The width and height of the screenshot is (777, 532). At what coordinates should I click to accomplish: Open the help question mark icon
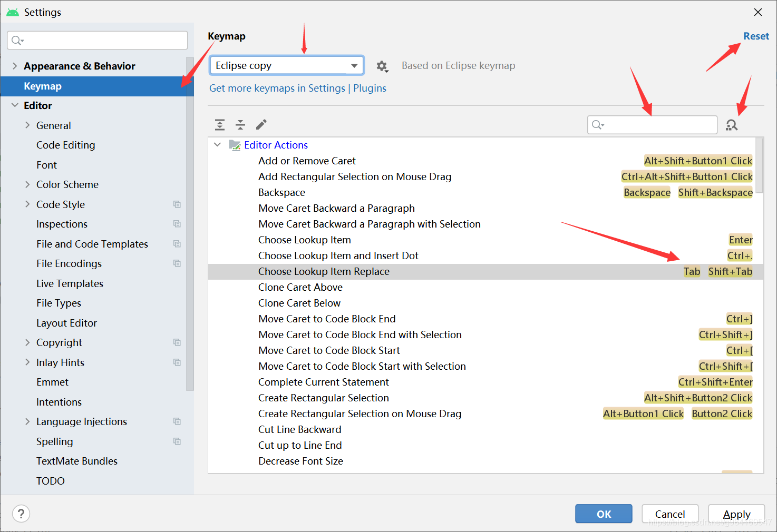tap(21, 514)
